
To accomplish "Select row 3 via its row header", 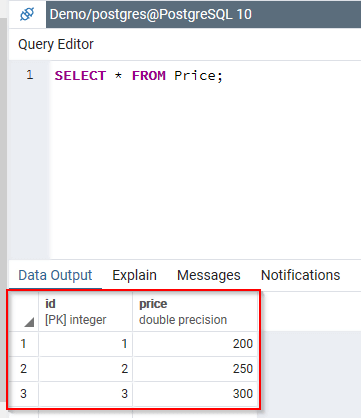I will click(x=23, y=394).
